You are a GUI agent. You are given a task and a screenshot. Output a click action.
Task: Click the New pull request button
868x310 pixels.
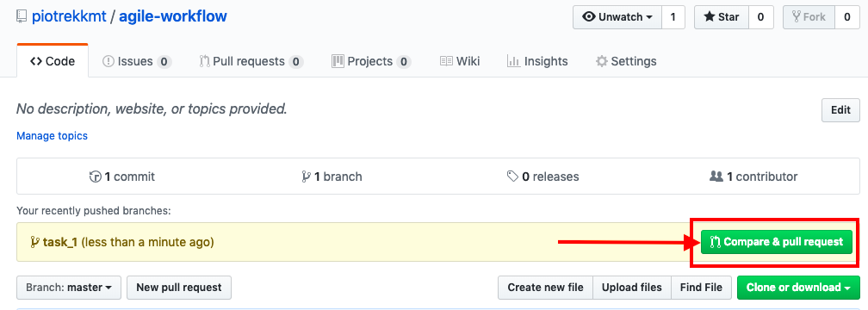[x=179, y=288]
